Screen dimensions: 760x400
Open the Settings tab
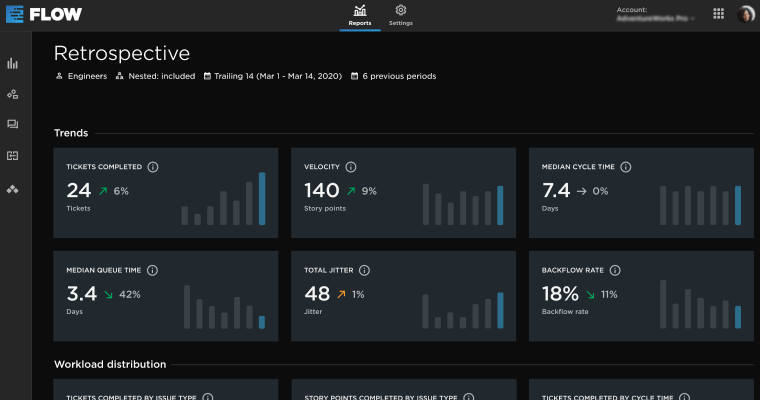400,16
